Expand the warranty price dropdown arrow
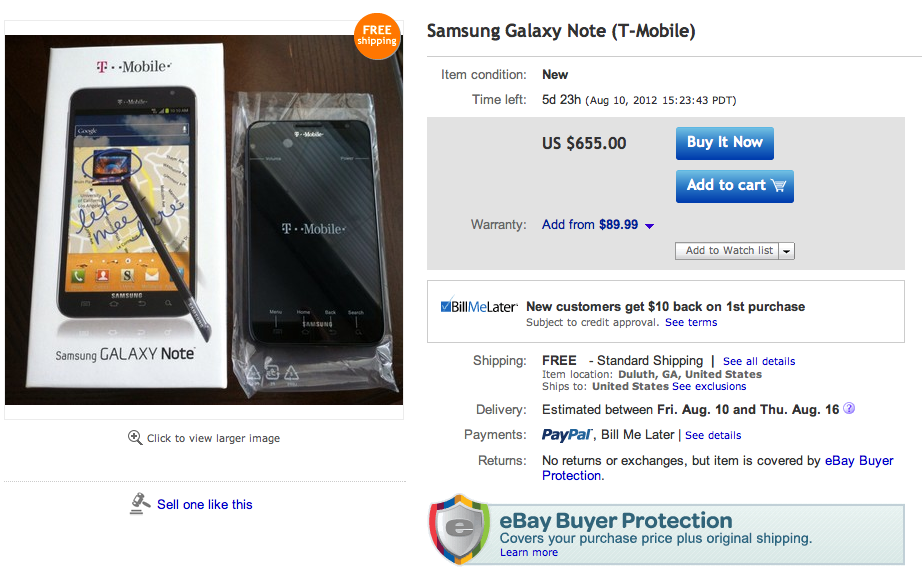The width and height of the screenshot is (922, 576). tap(650, 226)
